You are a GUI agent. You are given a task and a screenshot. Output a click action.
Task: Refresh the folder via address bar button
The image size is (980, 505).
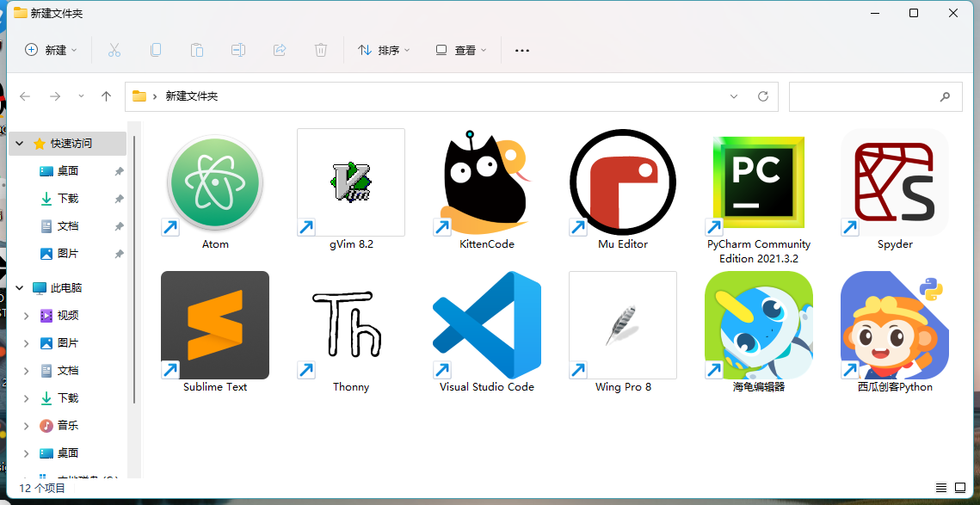[x=762, y=96]
